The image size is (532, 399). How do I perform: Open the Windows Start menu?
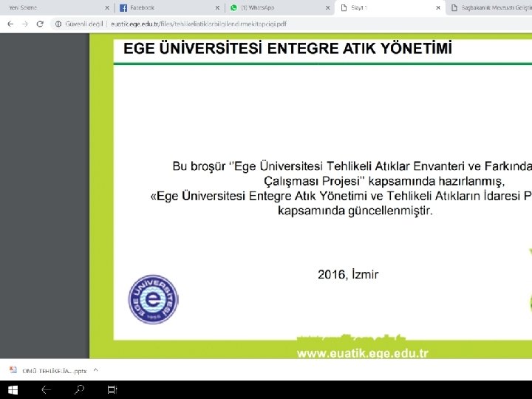(13, 390)
